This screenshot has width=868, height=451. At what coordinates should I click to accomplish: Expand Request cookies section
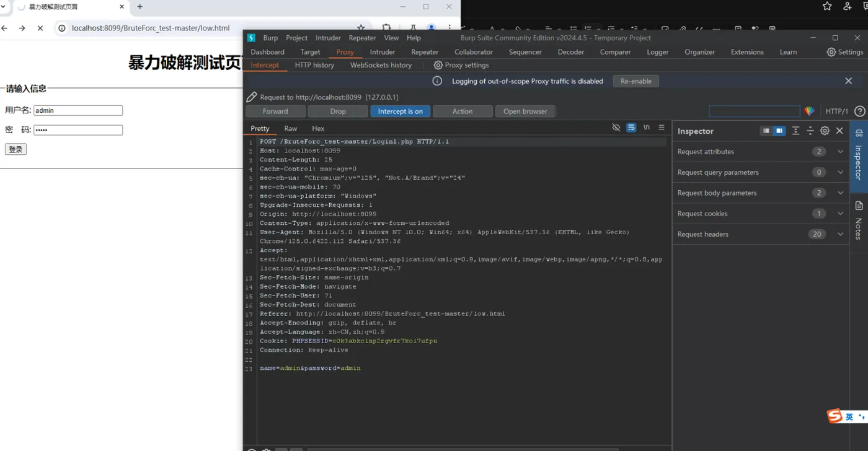click(x=761, y=214)
